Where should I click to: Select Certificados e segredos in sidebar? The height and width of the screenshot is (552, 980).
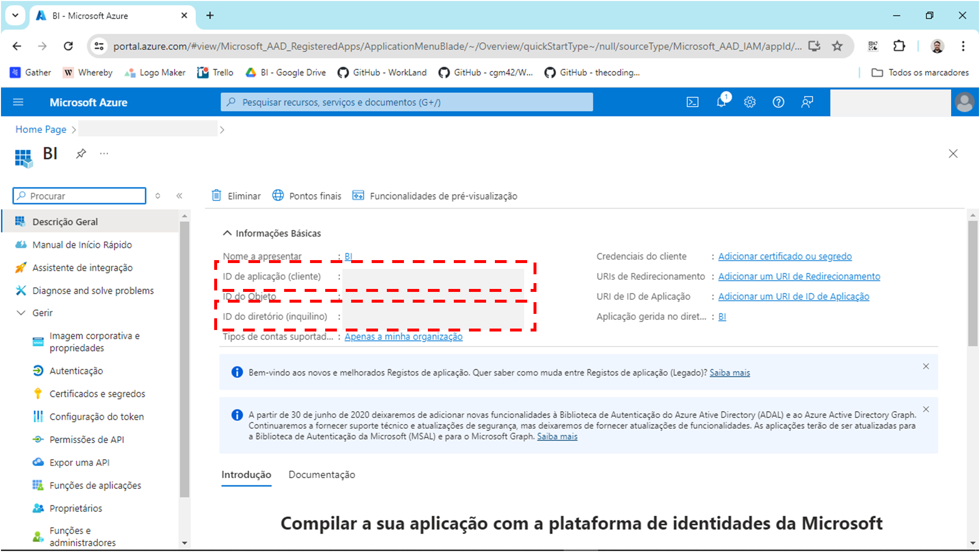(x=97, y=393)
